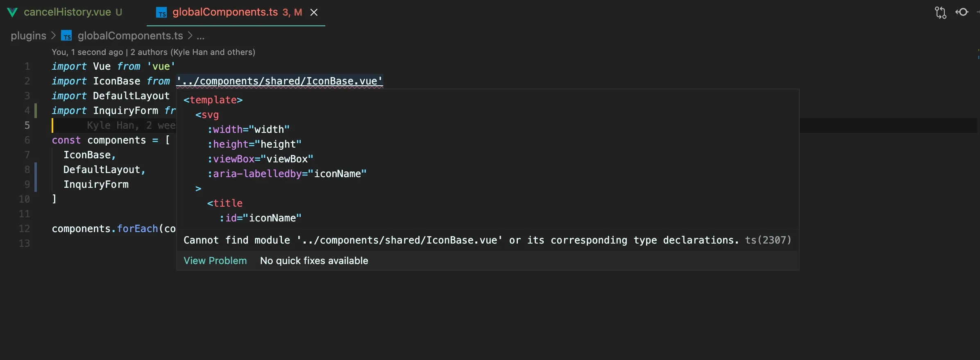Image resolution: width=980 pixels, height=360 pixels.
Task: Click the blue modified gutter bar at line 8
Action: coord(36,170)
